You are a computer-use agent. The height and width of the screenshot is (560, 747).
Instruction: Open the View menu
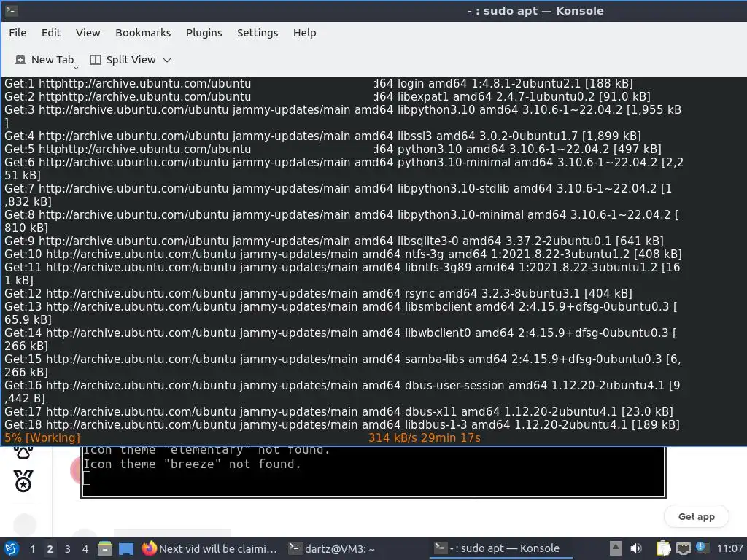click(x=88, y=33)
